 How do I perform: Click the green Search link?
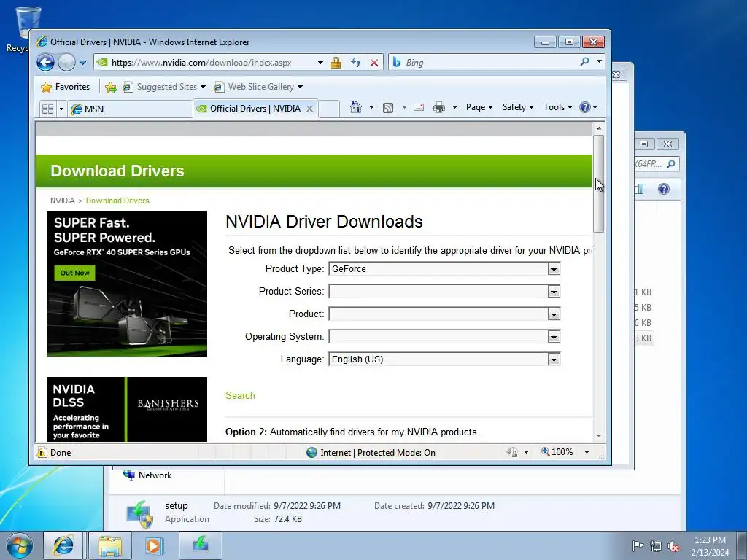pyautogui.click(x=240, y=395)
